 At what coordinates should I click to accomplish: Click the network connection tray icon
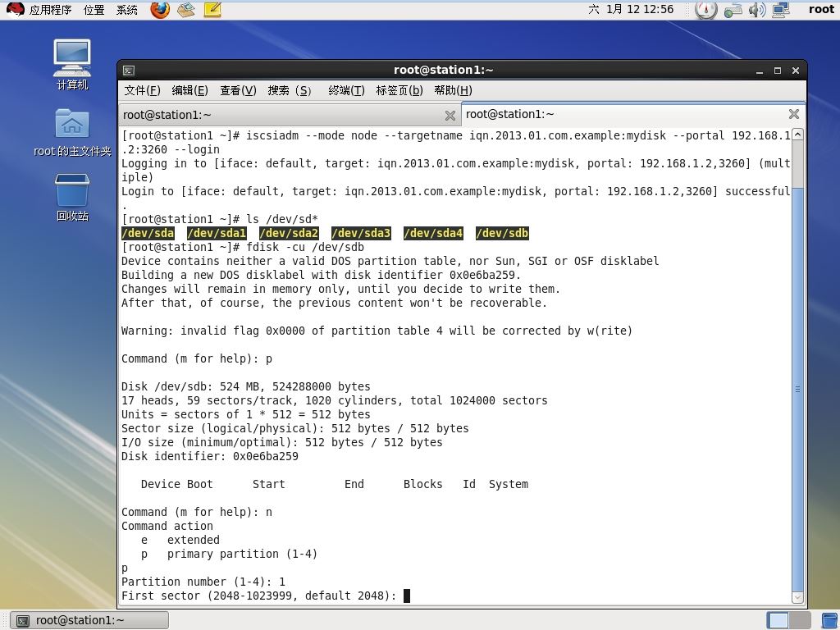pos(733,10)
